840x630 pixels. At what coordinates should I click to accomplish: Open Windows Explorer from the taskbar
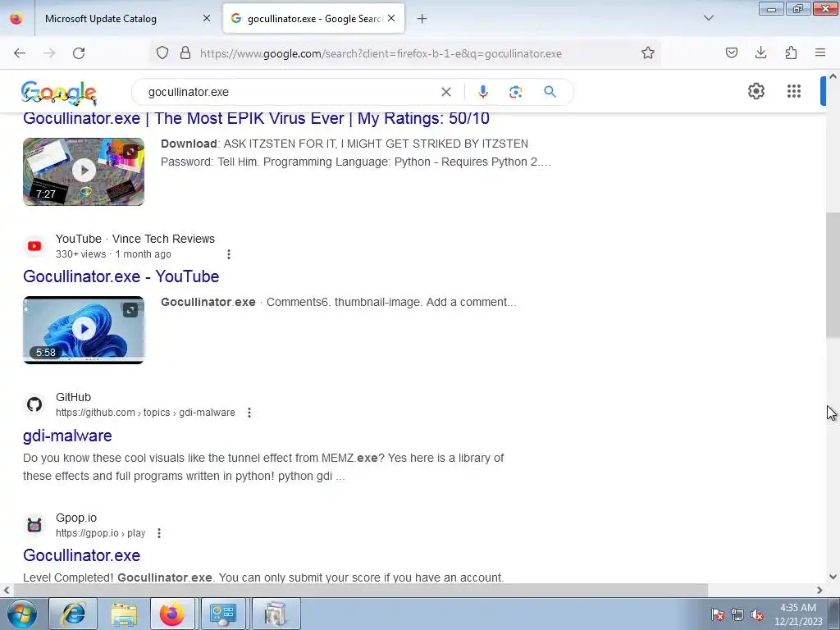click(x=124, y=614)
